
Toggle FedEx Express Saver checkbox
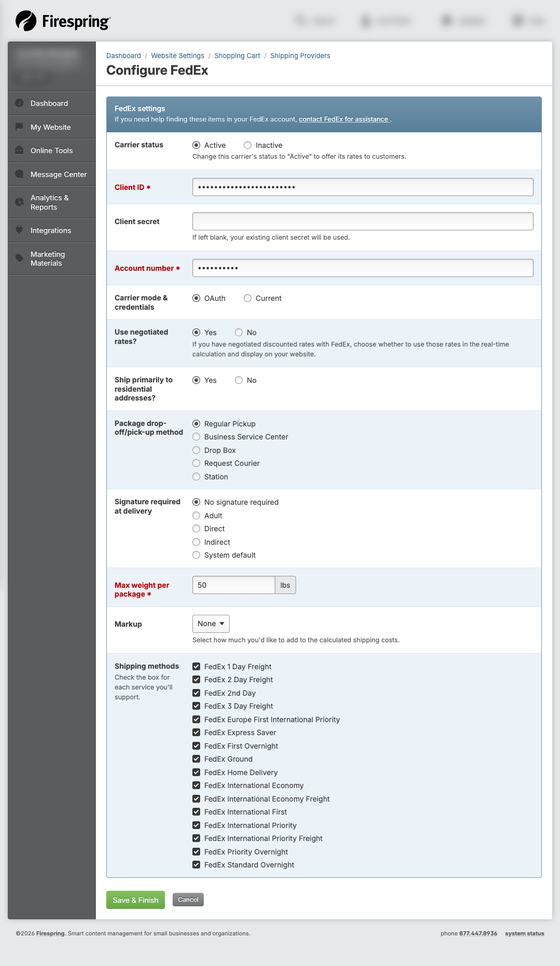(196, 733)
